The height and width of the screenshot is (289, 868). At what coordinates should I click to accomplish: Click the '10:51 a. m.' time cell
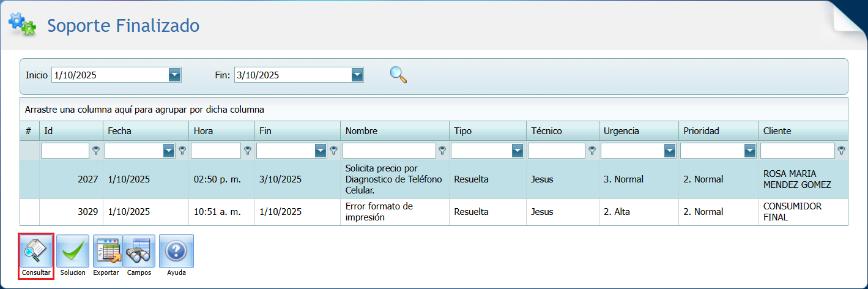point(221,212)
